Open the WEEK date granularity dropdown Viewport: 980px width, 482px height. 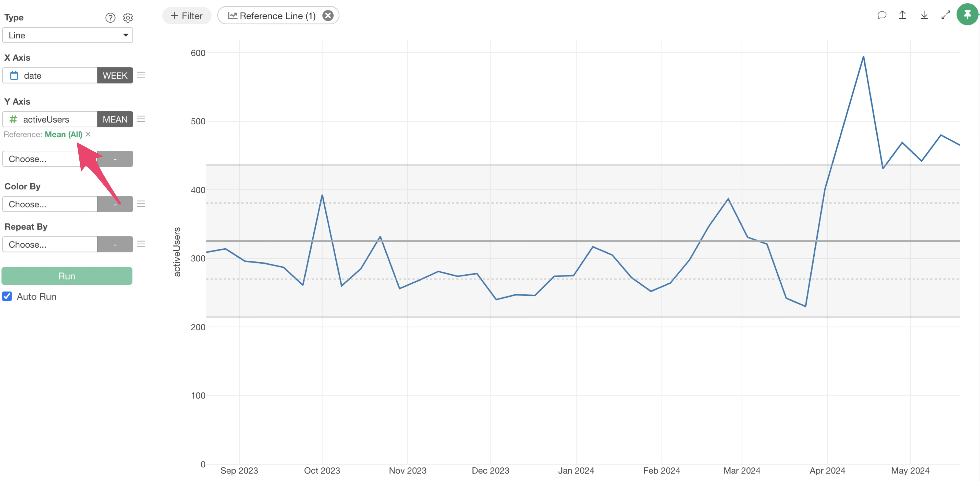pyautogui.click(x=115, y=75)
